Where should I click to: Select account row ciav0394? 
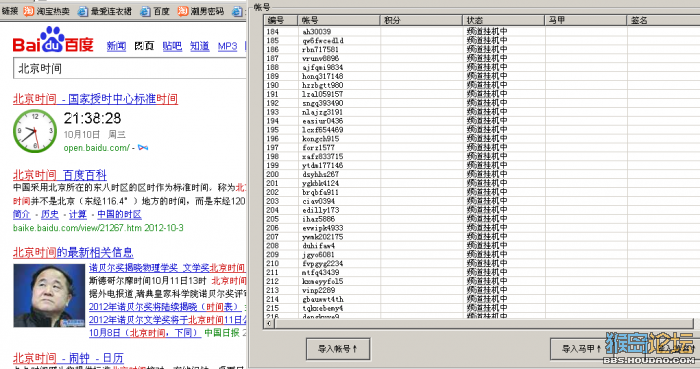coord(482,201)
